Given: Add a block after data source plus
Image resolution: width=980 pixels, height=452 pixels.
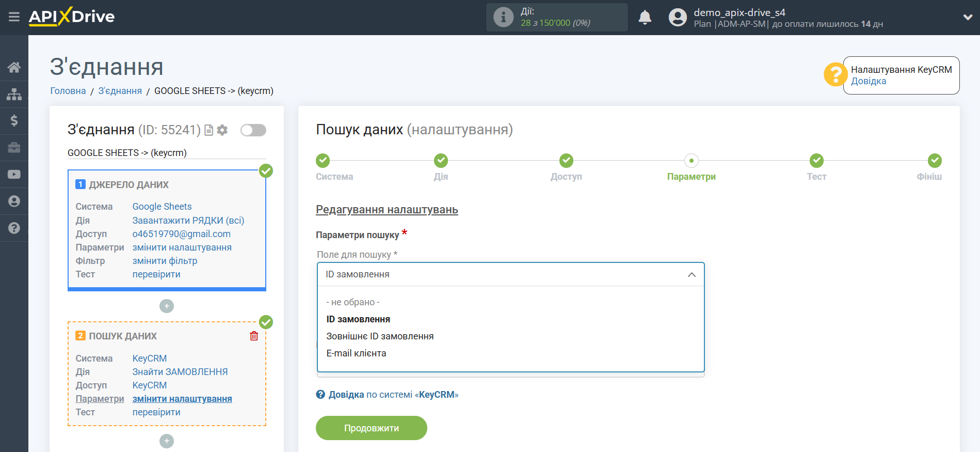Looking at the screenshot, I should pyautogui.click(x=167, y=306).
